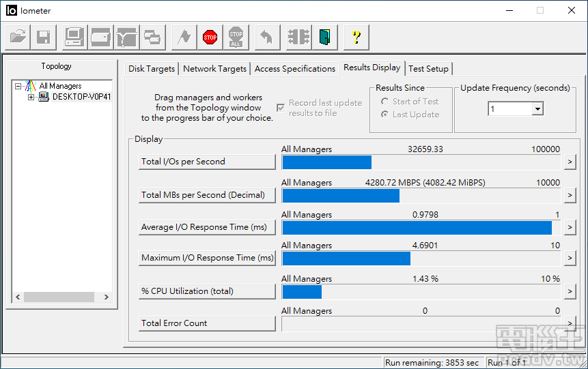Click Run remaining 3853 sec status
The height and width of the screenshot is (369, 588).
432,363
